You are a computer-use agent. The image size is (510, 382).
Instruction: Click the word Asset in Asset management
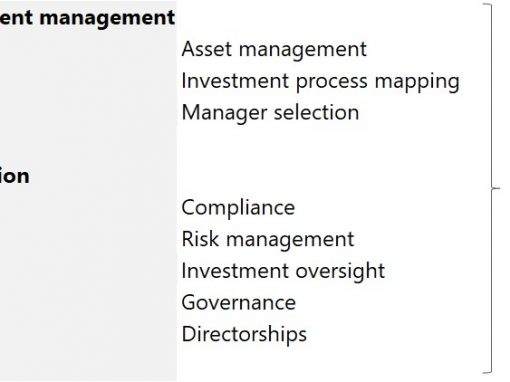(x=207, y=50)
